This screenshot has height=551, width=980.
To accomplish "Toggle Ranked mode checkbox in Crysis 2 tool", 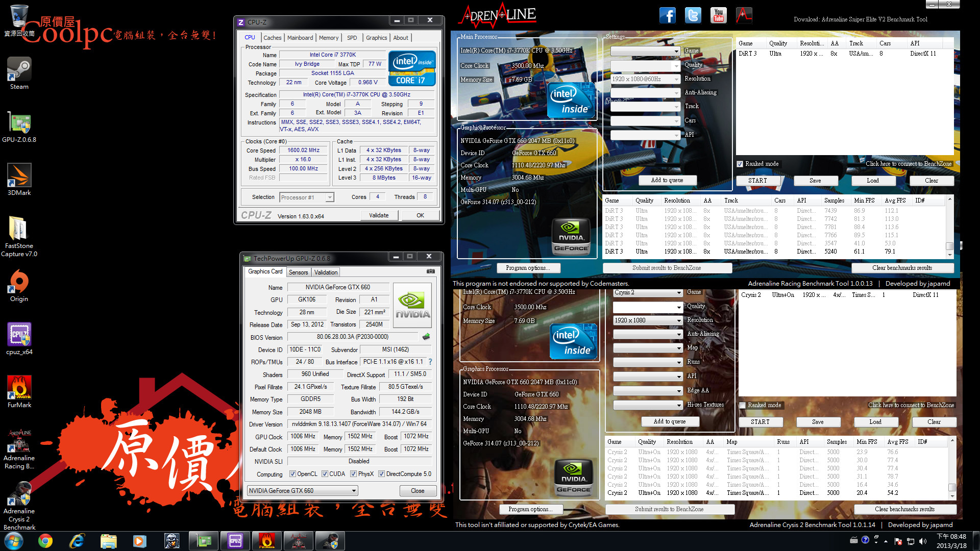I will (x=742, y=406).
